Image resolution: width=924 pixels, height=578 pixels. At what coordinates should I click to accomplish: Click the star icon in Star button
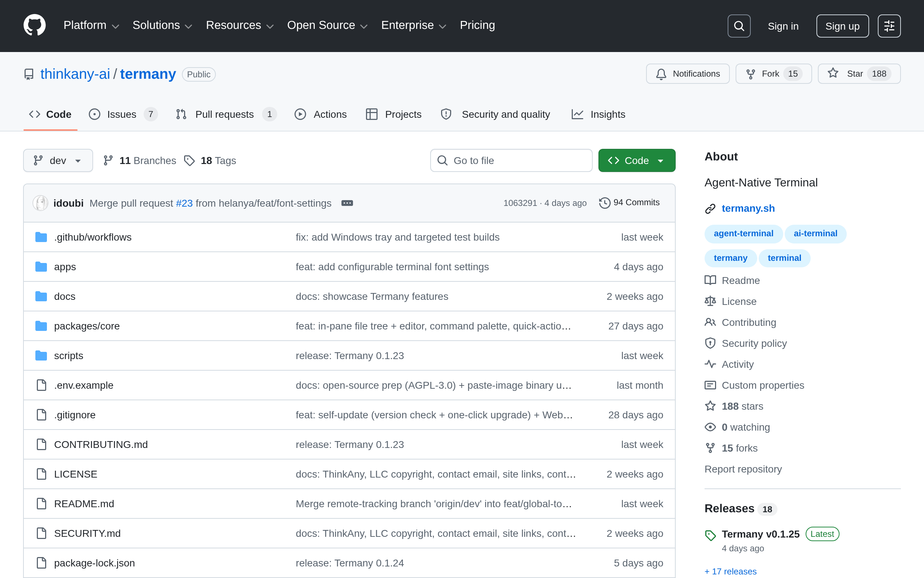833,73
